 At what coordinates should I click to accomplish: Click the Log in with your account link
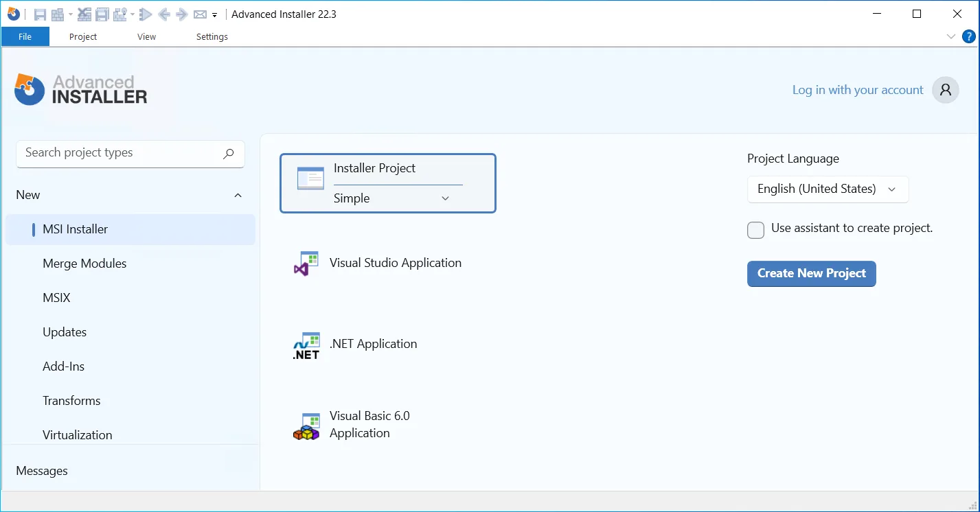point(858,90)
